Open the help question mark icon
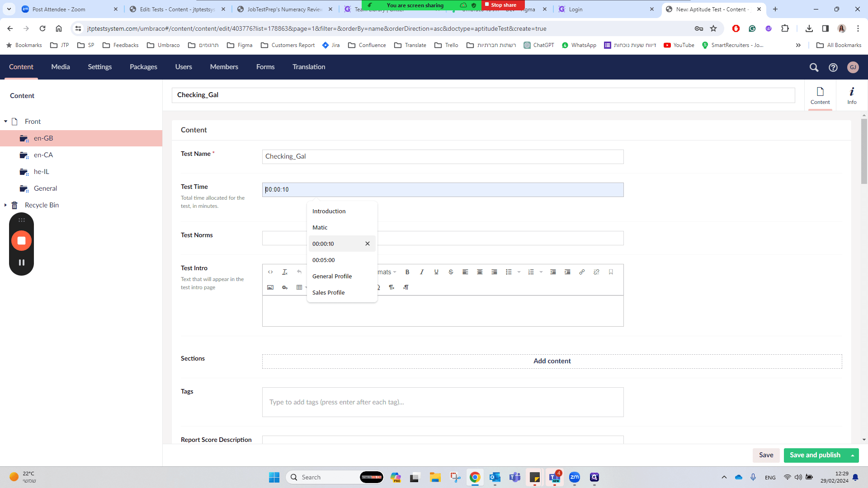Image resolution: width=868 pixels, height=488 pixels. 833,67
